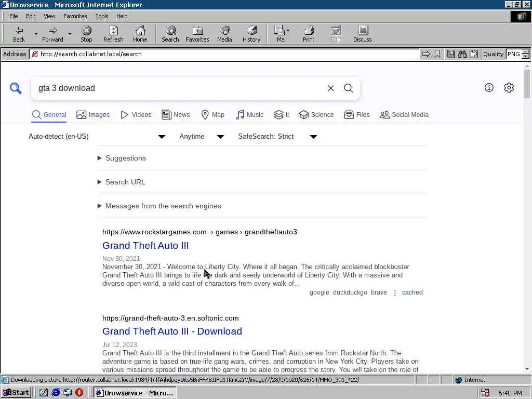Print the page using the Print icon

pyautogui.click(x=309, y=34)
